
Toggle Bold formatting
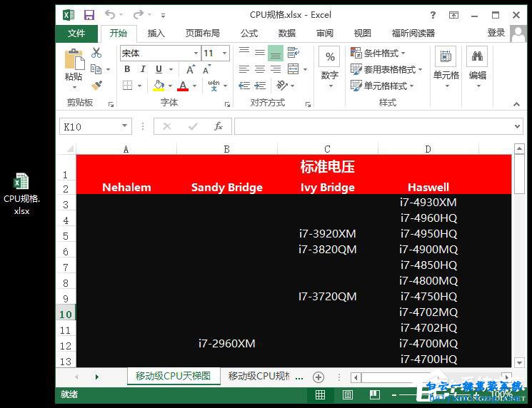coord(127,69)
